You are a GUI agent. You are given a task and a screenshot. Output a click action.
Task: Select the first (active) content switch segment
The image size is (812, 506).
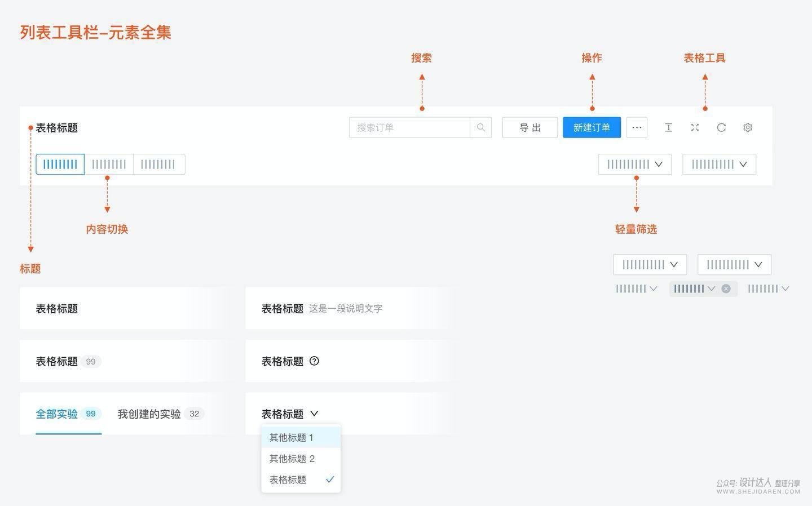click(60, 164)
